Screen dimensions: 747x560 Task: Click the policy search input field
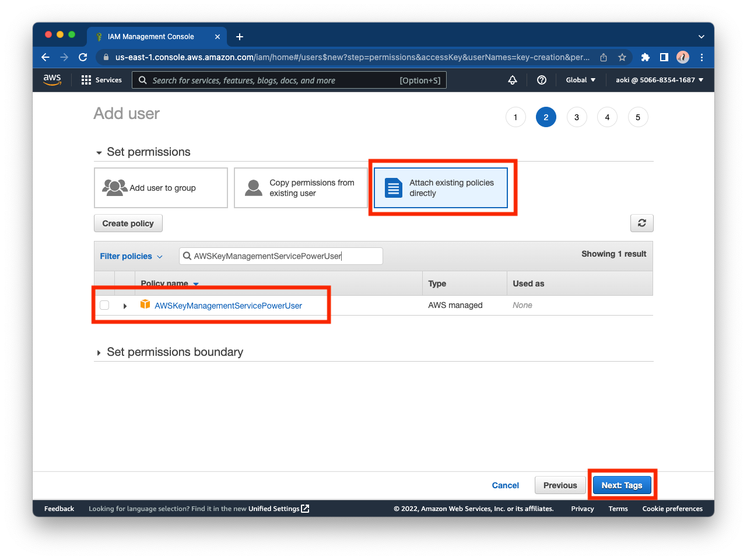pyautogui.click(x=281, y=256)
